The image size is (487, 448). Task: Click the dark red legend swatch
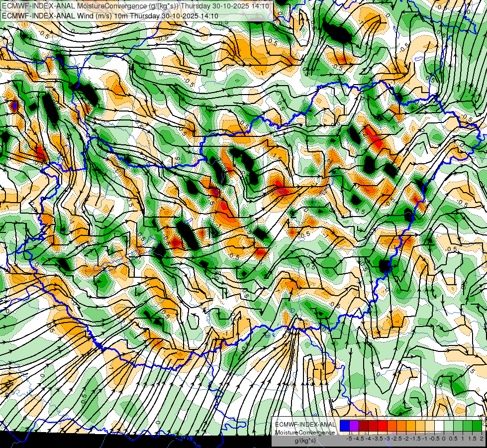[x=364, y=426]
